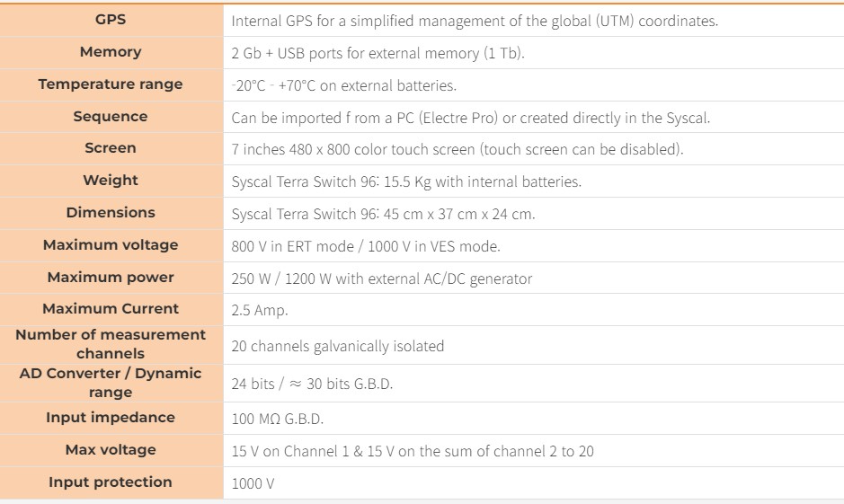Click Number of measurement channels header
The image size is (844, 504).
point(111,344)
